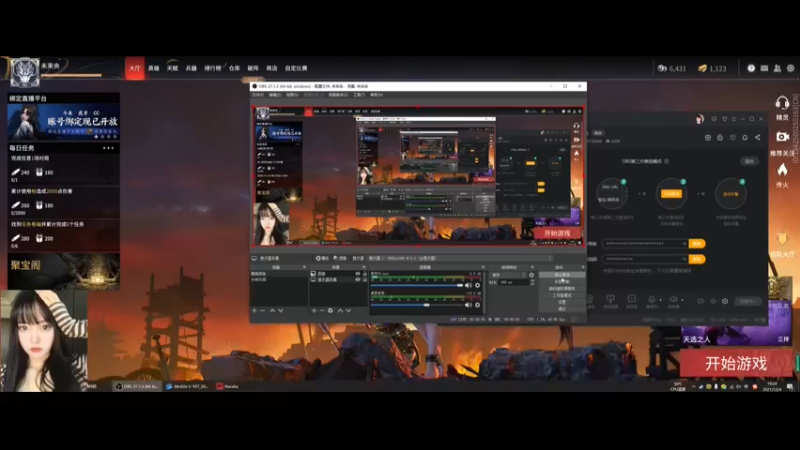Open settings gear of first mixer channel
This screenshot has width=800, height=450.
478,285
